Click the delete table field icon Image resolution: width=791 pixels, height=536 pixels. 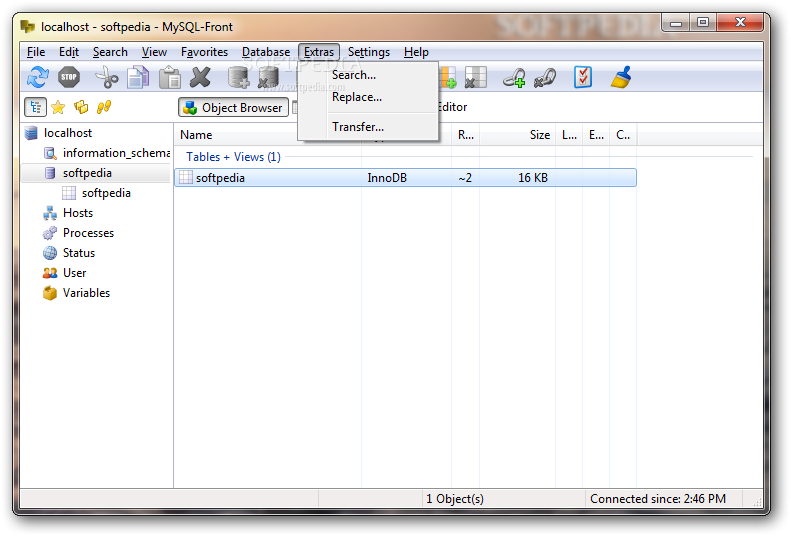tap(475, 78)
